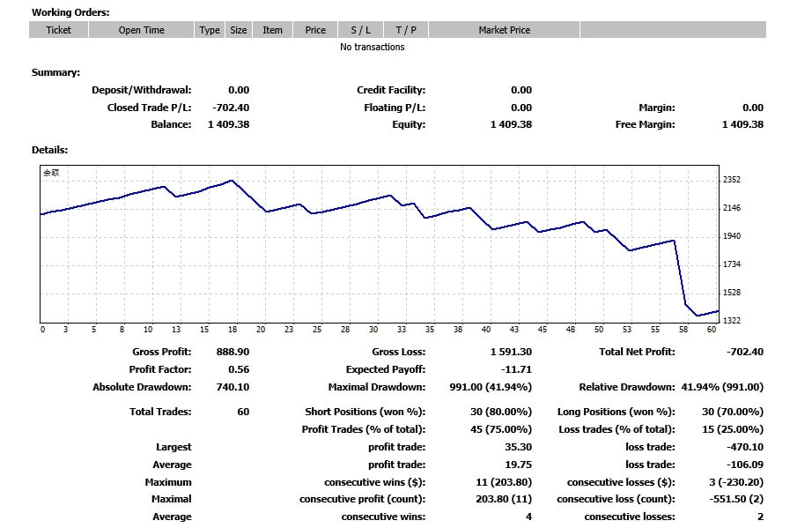The image size is (812, 528).
Task: Click the "No transactions" row text
Action: pos(372,48)
